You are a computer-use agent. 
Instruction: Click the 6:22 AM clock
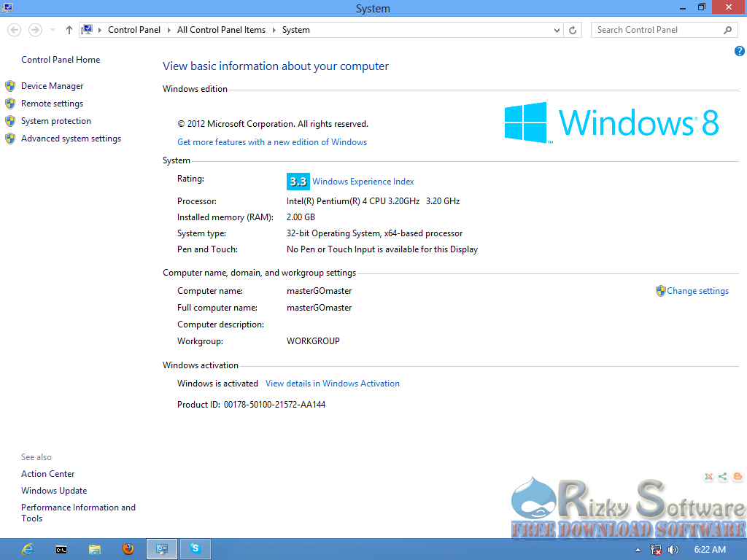710,550
